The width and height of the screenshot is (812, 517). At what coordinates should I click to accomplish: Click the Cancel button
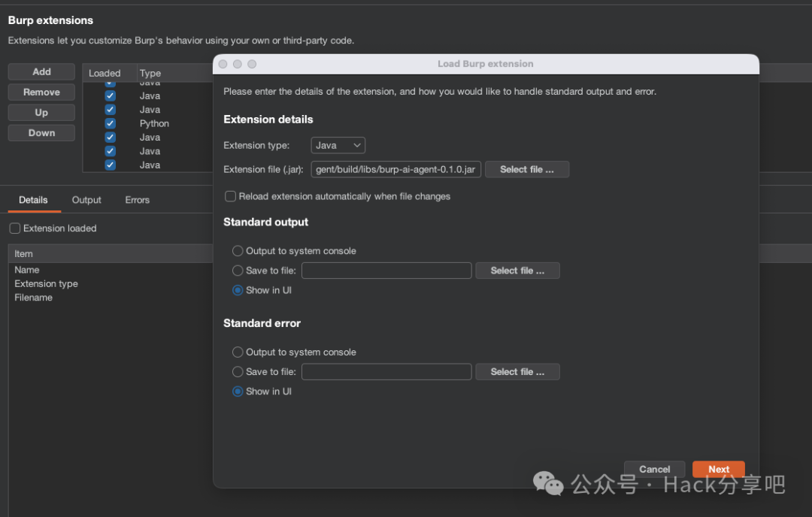653,468
